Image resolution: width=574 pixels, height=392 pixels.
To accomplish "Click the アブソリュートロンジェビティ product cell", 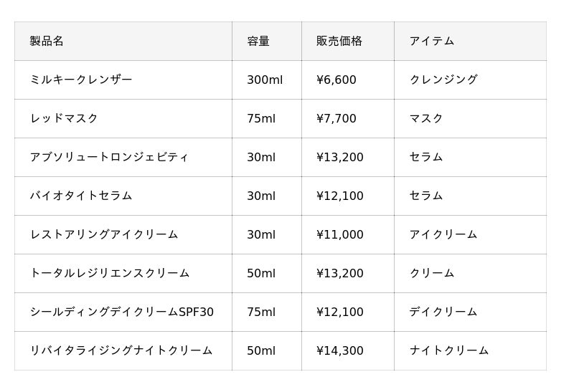I will pyautogui.click(x=109, y=158).
